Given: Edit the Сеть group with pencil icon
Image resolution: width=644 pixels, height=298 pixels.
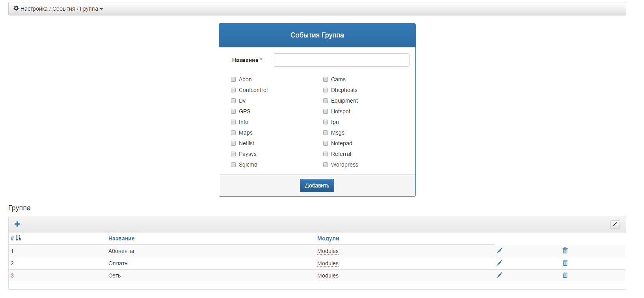Looking at the screenshot, I should pos(499,275).
